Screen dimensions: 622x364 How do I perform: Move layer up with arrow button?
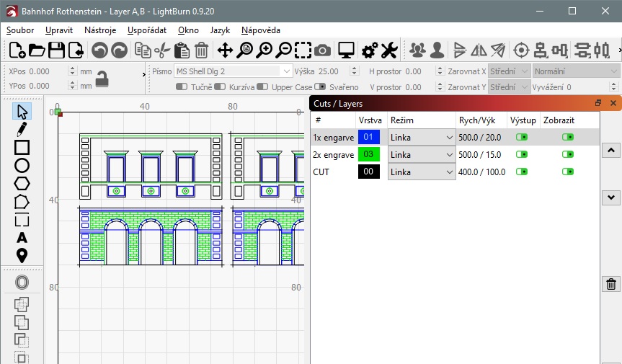[611, 150]
